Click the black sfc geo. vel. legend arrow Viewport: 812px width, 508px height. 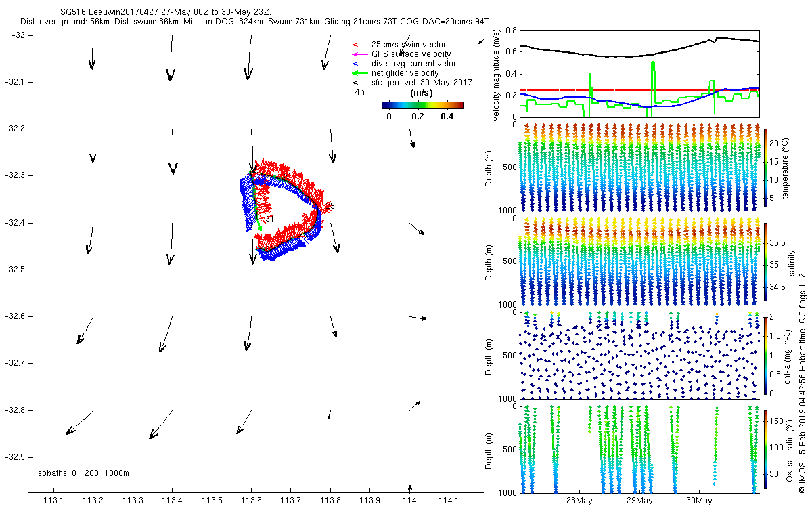[x=359, y=82]
